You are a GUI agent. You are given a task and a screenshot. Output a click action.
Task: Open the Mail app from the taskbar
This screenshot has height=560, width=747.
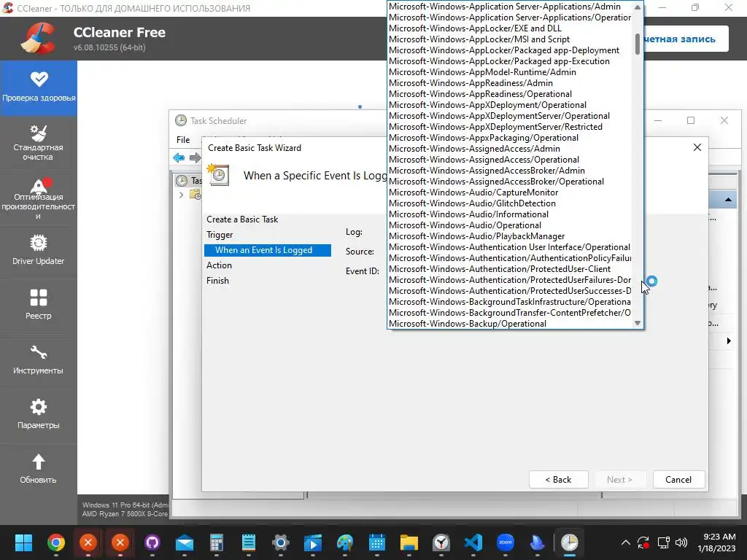click(x=185, y=542)
